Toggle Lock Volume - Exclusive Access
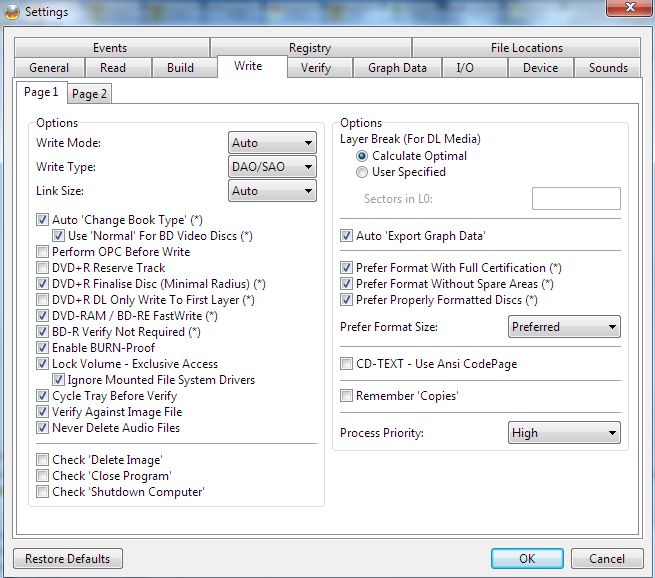The image size is (655, 578). [x=42, y=364]
